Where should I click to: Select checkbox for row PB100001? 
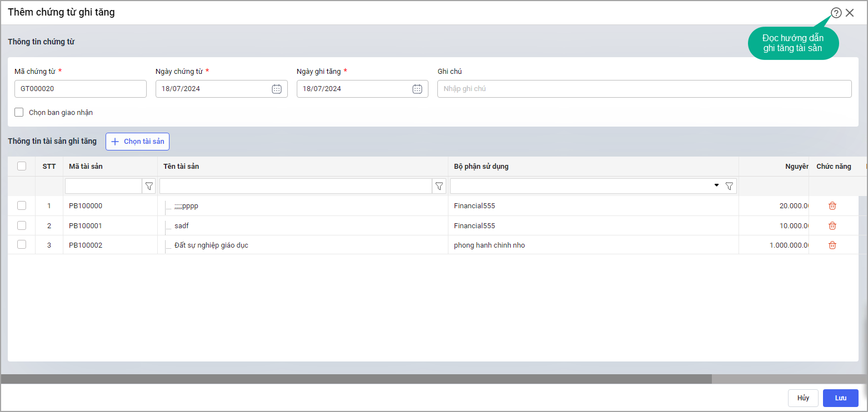click(x=22, y=225)
